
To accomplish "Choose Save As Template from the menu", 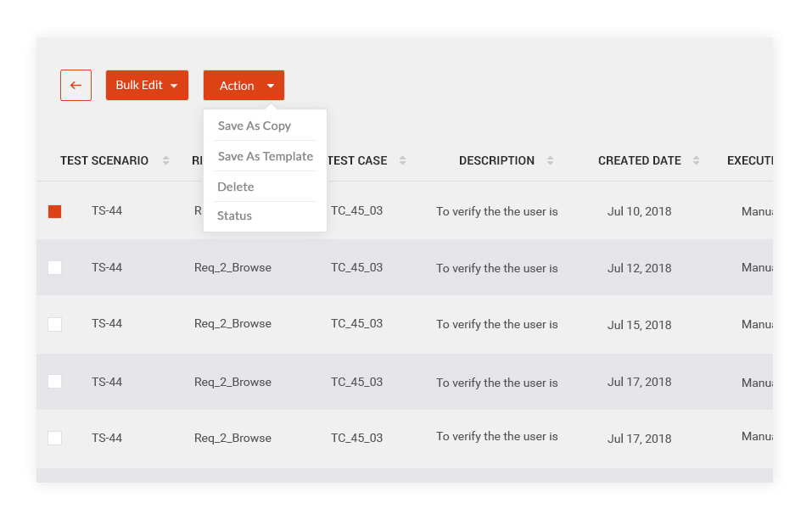I will point(266,156).
